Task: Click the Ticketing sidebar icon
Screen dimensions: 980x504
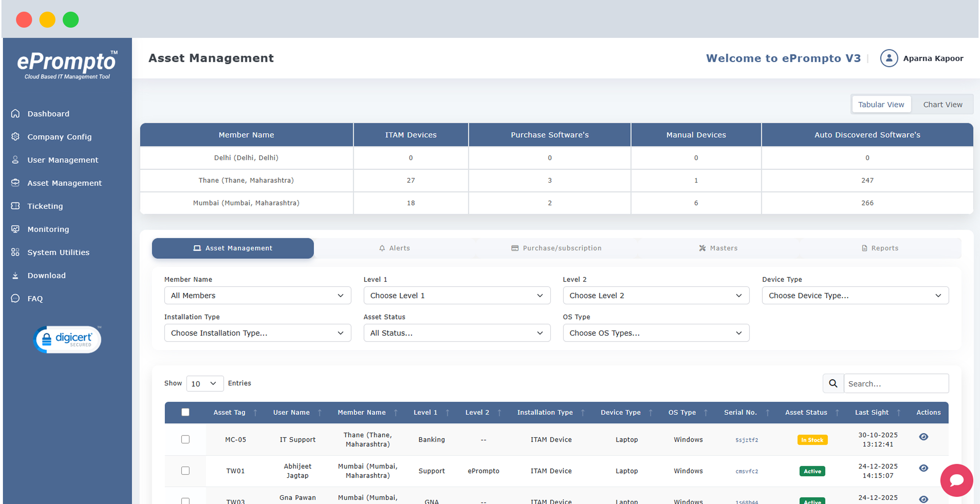Action: [15, 206]
